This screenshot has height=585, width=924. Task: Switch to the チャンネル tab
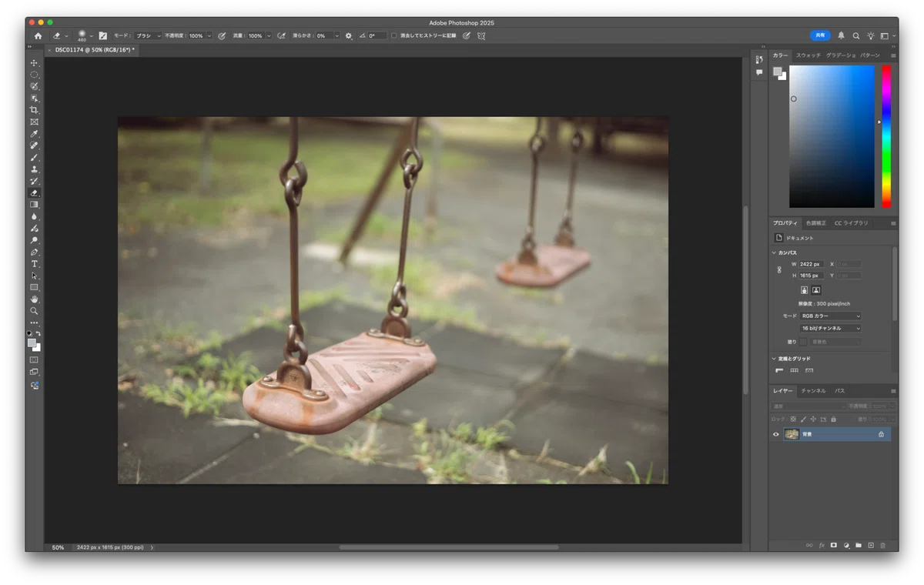click(813, 391)
